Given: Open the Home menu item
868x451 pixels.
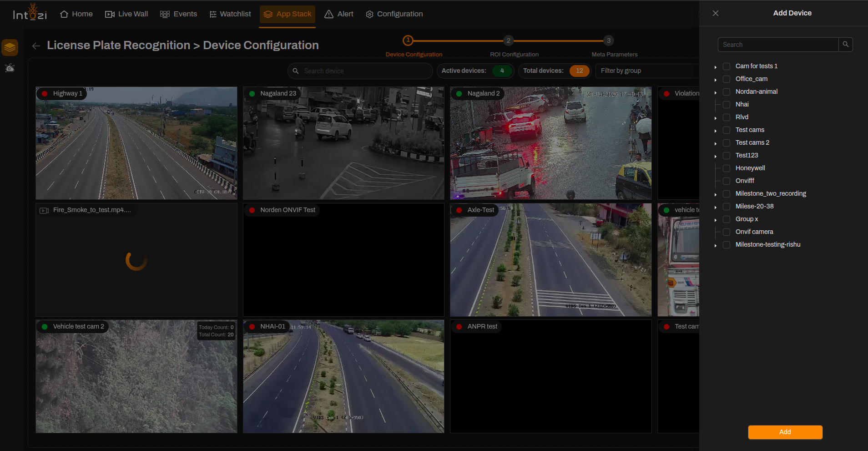Looking at the screenshot, I should pos(76,14).
